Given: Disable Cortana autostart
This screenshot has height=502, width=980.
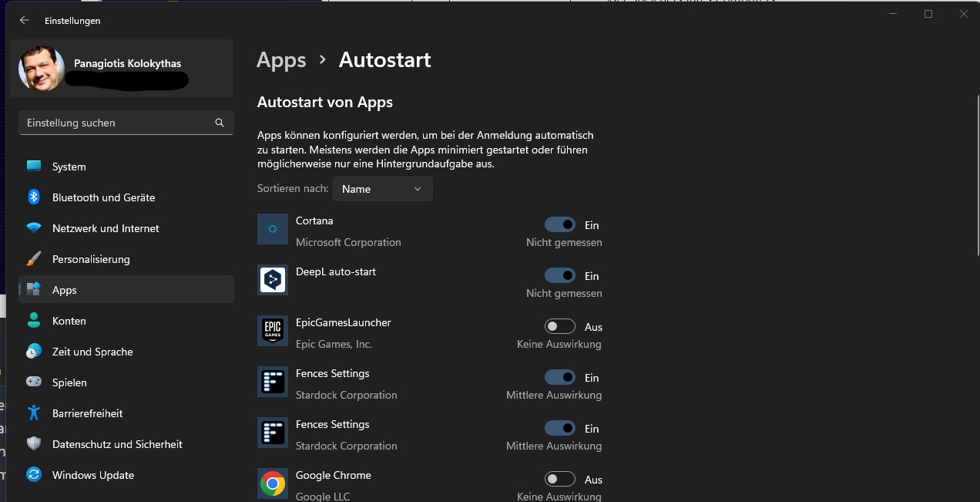Looking at the screenshot, I should point(560,224).
